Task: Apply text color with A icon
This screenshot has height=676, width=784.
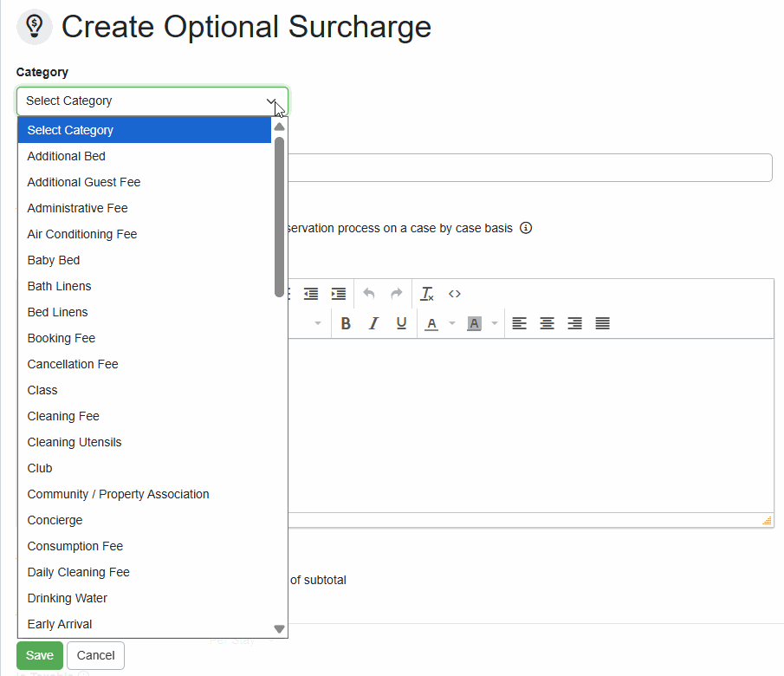Action: pyautogui.click(x=431, y=324)
